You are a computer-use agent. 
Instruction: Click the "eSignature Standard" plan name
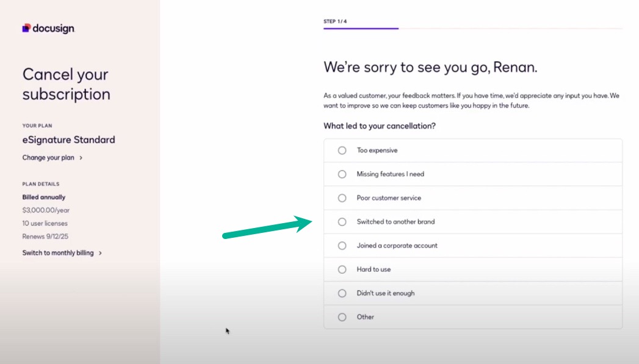point(68,140)
